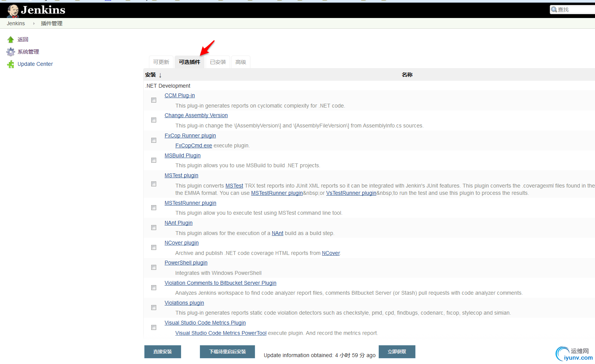The width and height of the screenshot is (595, 364).
Task: Tick the Violations plugin checkbox
Action: (154, 308)
